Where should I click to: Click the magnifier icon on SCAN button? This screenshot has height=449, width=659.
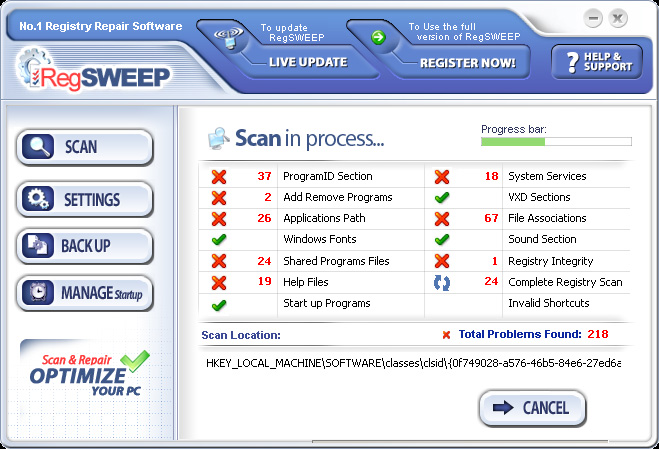(38, 147)
